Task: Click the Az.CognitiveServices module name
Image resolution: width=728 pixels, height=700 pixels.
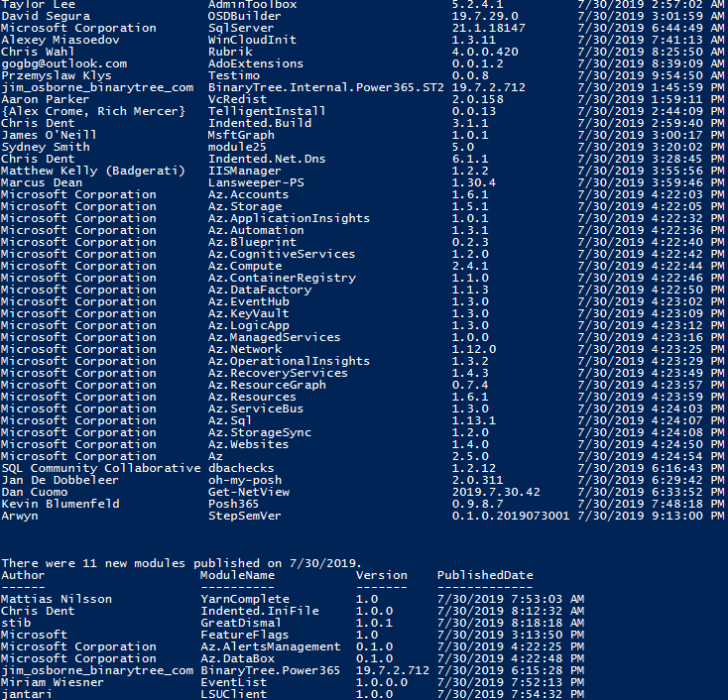Action: click(x=282, y=254)
